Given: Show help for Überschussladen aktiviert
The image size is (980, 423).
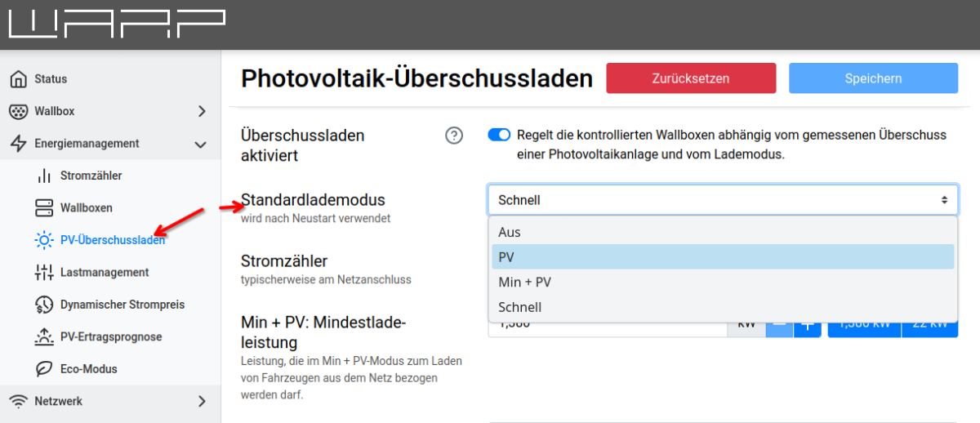Looking at the screenshot, I should pyautogui.click(x=454, y=136).
